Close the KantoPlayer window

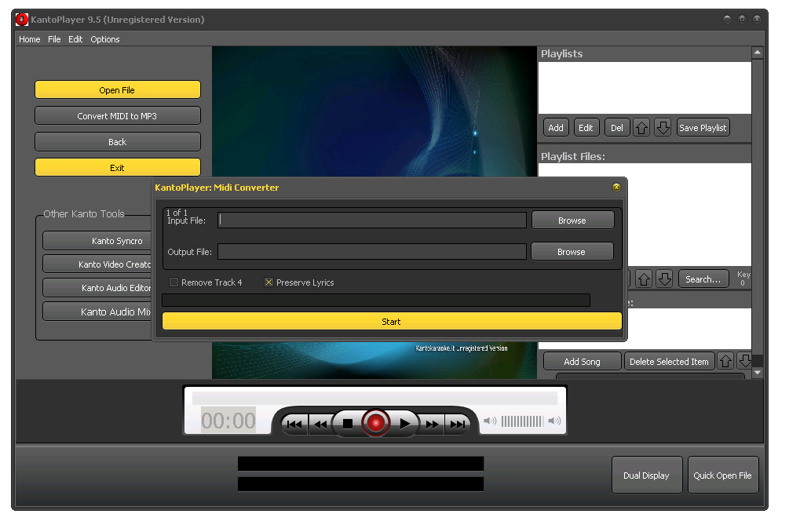click(757, 19)
